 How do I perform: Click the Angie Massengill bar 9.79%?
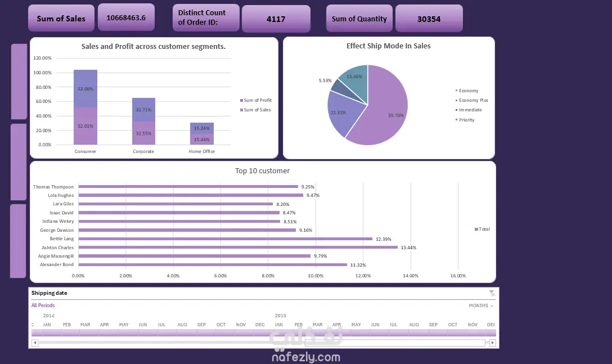tap(195, 256)
